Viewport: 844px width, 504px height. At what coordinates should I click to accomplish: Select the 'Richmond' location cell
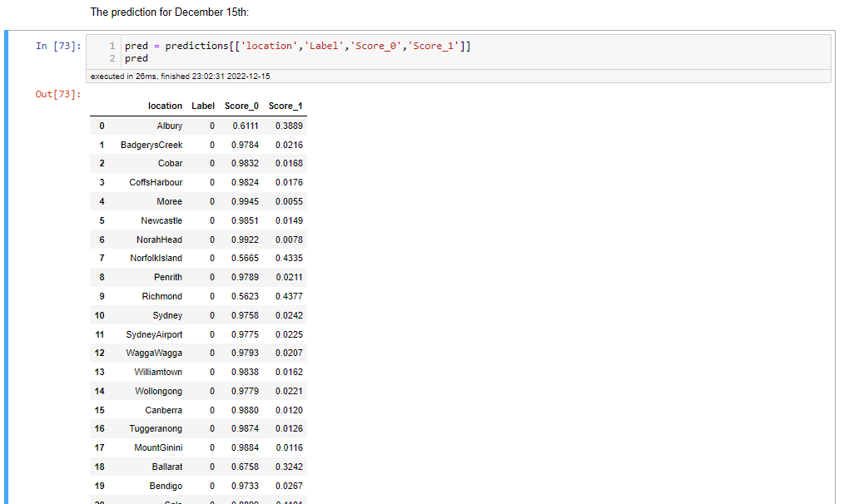pyautogui.click(x=162, y=296)
